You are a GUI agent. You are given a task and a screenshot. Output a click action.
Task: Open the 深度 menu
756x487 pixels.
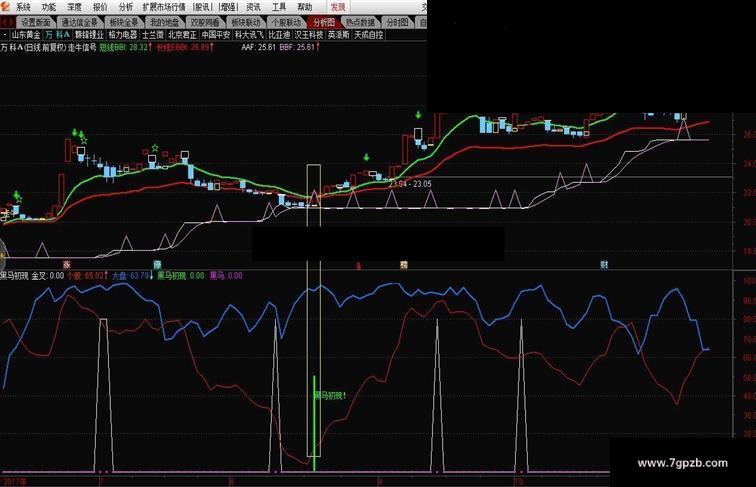tap(74, 7)
